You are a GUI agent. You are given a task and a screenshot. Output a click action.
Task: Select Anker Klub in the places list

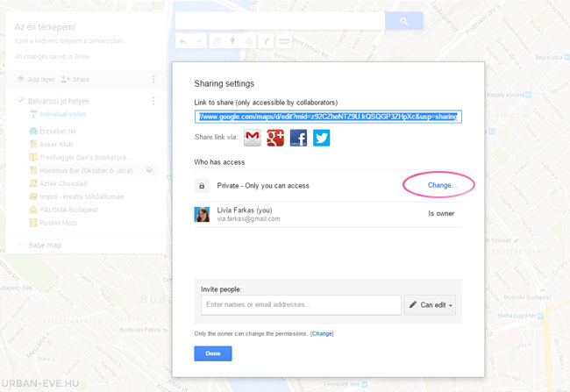pos(56,145)
